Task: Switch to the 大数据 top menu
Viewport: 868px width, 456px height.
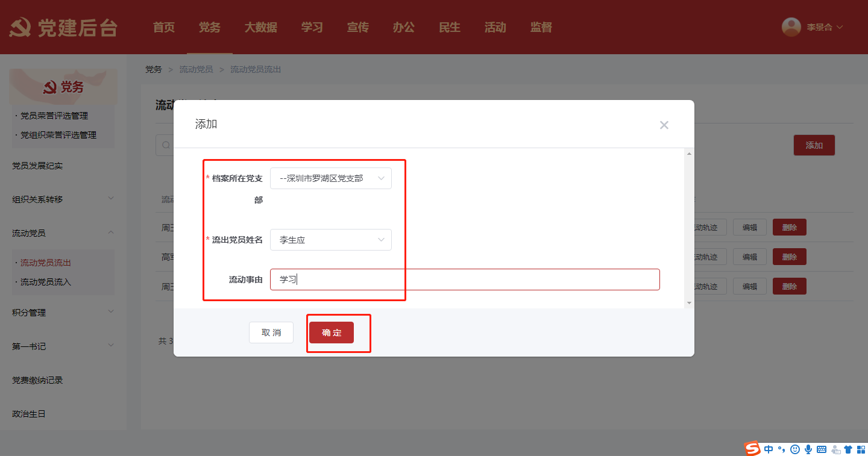Action: pos(260,27)
